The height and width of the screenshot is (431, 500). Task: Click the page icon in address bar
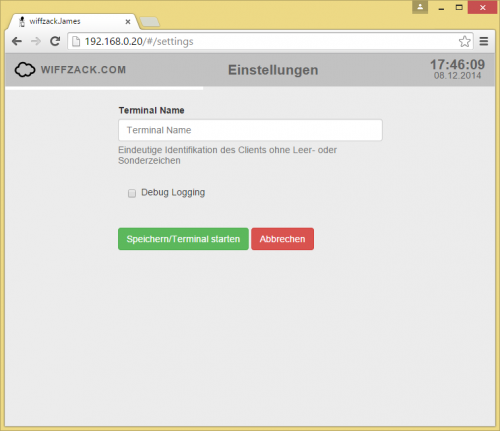tap(76, 41)
